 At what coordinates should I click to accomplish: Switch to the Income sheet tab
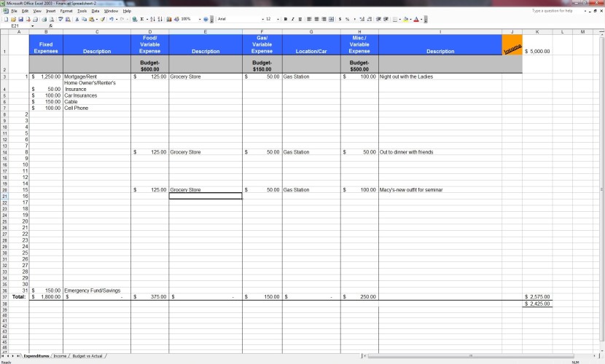click(x=60, y=356)
